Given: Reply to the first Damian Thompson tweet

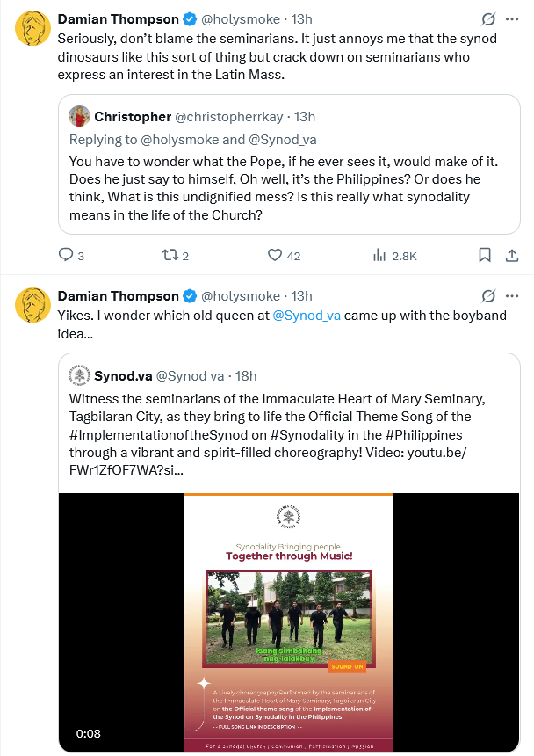Looking at the screenshot, I should pyautogui.click(x=66, y=256).
